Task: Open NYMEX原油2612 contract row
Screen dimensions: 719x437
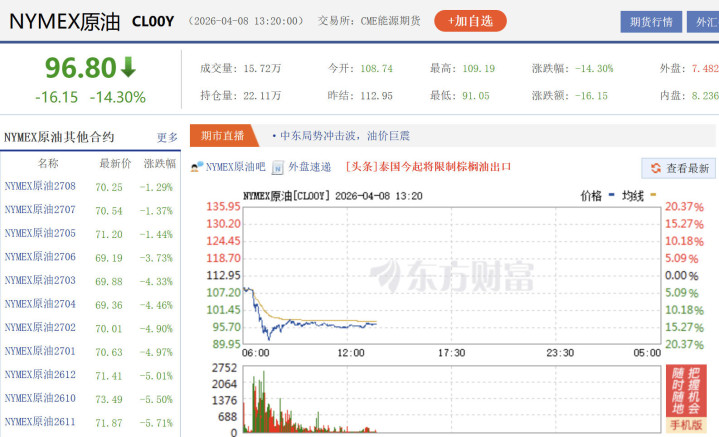Action: pyautogui.click(x=40, y=375)
